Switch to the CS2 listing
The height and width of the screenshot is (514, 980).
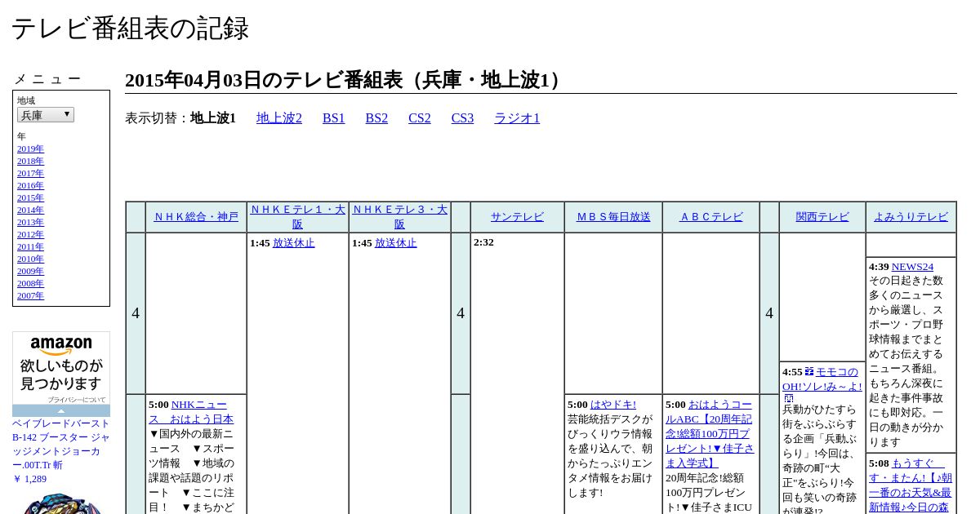(420, 118)
